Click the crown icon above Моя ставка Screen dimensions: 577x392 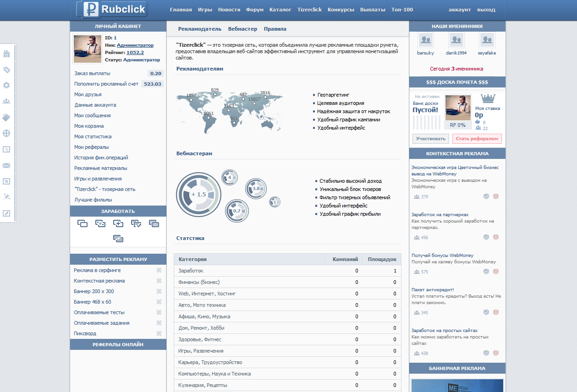click(x=488, y=99)
